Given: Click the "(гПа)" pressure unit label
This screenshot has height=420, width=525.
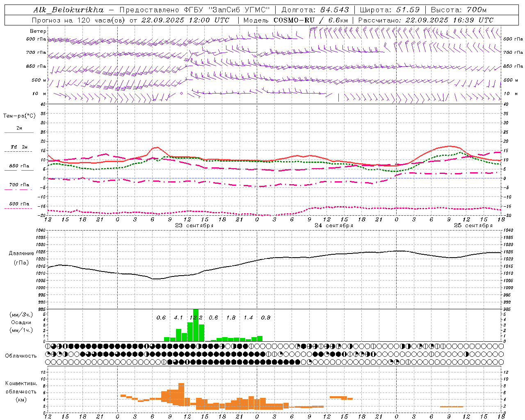Looking at the screenshot, I should tap(21, 263).
